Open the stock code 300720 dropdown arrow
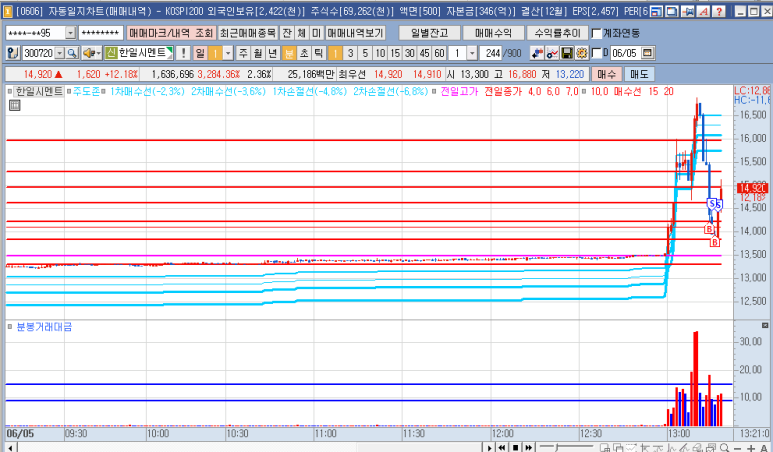Image resolution: width=773 pixels, height=452 pixels. (x=60, y=53)
